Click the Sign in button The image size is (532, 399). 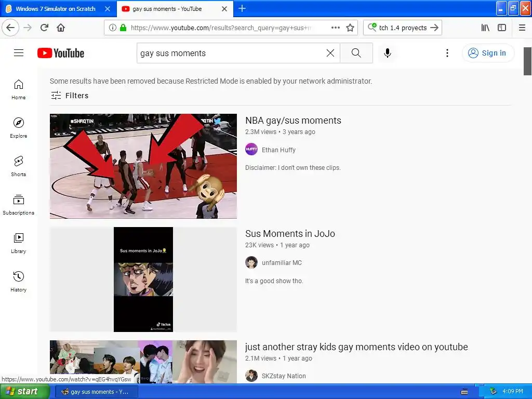(488, 53)
